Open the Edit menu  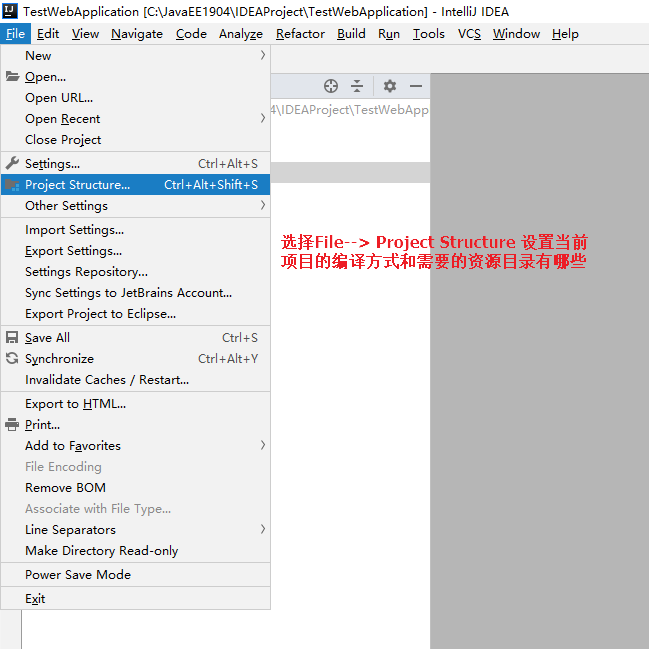pyautogui.click(x=48, y=34)
